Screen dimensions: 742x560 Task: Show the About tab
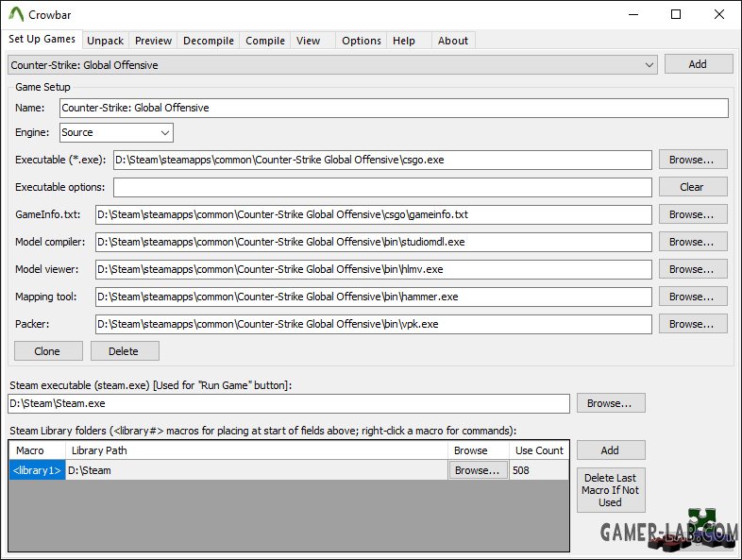(x=453, y=41)
